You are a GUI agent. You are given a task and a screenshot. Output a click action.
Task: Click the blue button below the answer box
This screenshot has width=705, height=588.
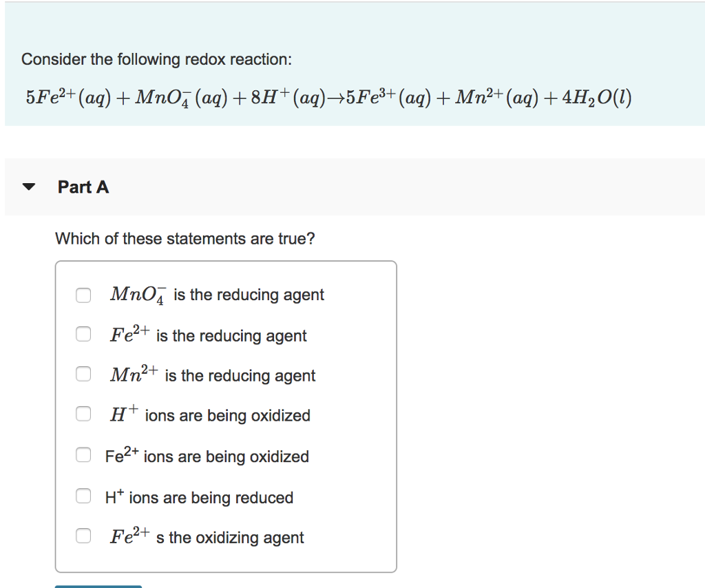[x=98, y=585]
